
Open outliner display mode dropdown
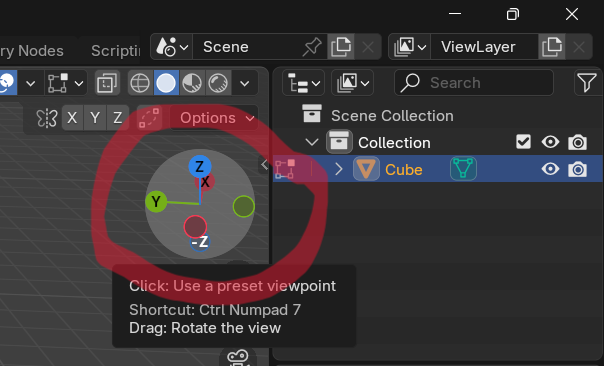(352, 83)
